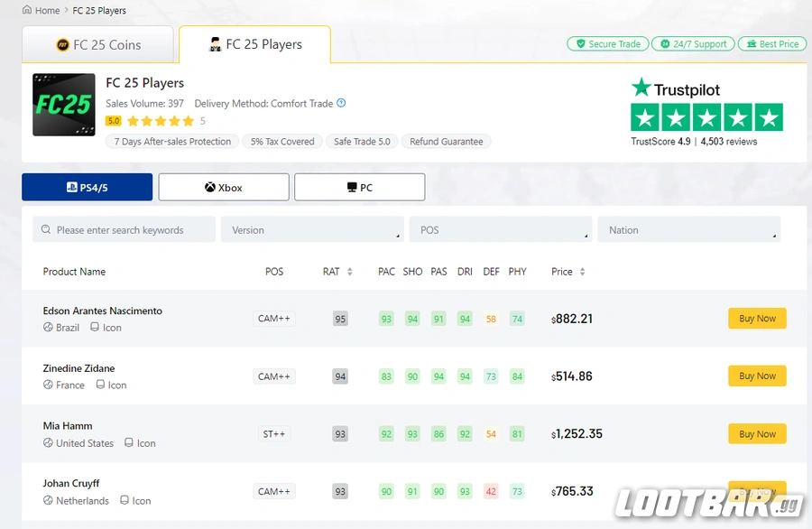Buy Mia Hamm now
Viewport: 812px width, 529px height.
click(757, 433)
